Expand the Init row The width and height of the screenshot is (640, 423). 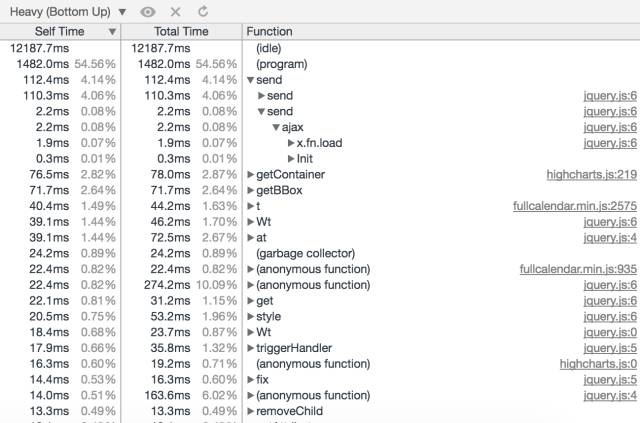tap(291, 159)
